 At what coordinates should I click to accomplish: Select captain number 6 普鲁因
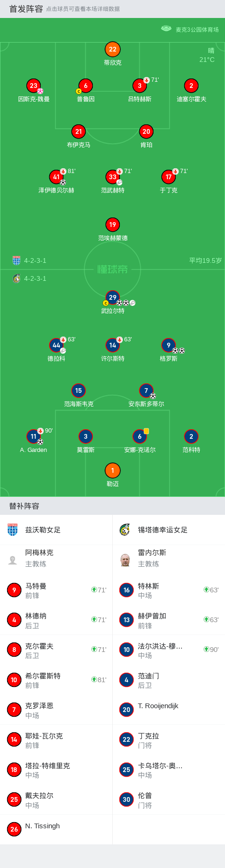86,86
